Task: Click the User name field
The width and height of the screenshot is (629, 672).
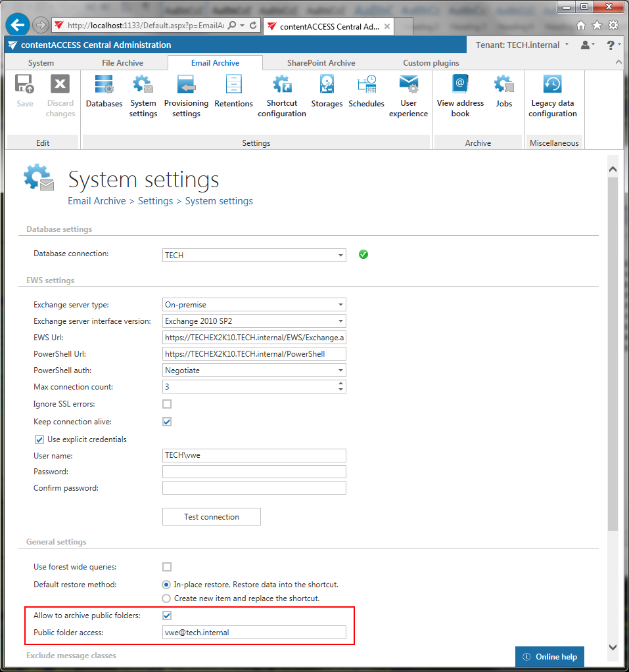Action: pos(254,456)
